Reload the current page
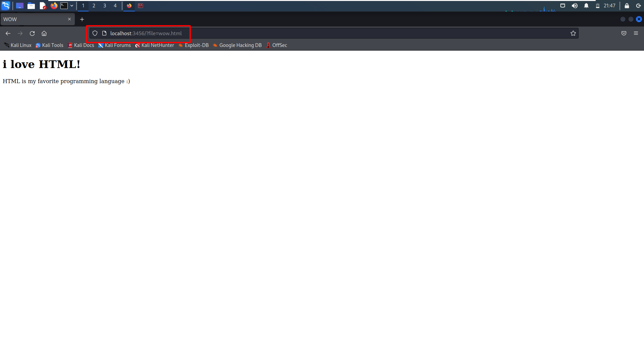This screenshot has width=644, height=362. click(32, 33)
